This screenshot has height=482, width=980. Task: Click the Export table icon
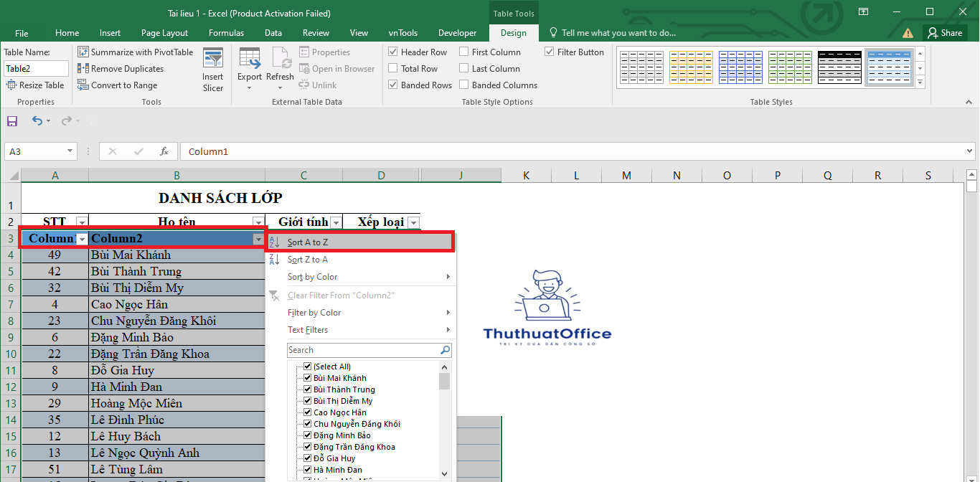point(250,58)
